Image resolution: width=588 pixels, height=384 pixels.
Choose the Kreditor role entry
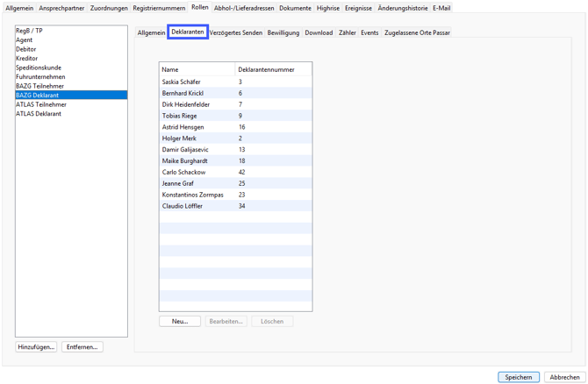coord(26,59)
